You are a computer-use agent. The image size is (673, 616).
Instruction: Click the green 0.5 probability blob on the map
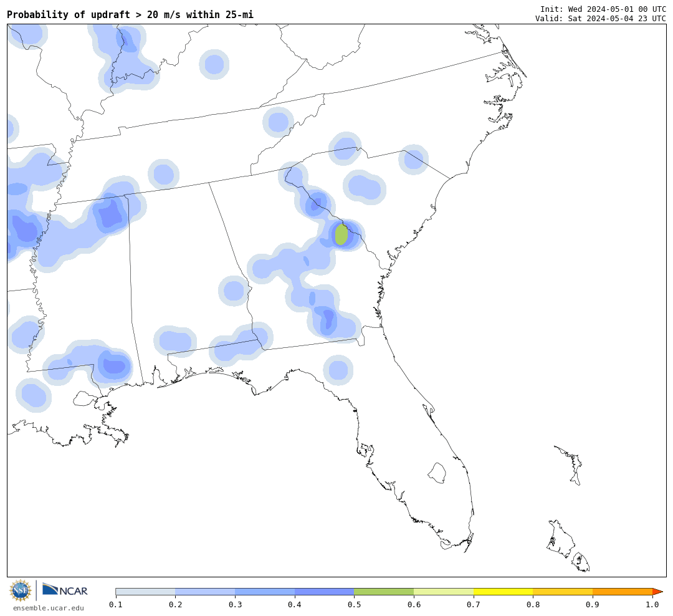341,234
